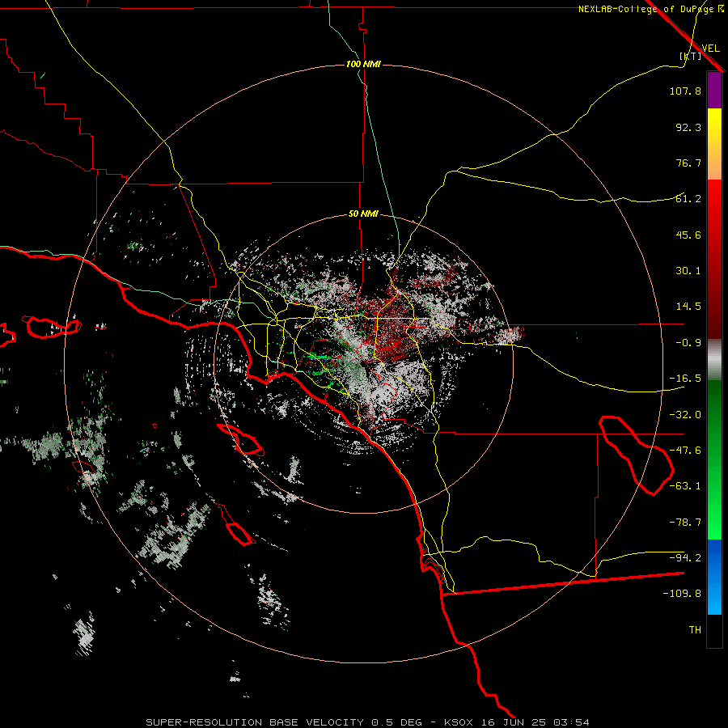Select the -94.2 legend value
The height and width of the screenshot is (728, 728).
(x=685, y=557)
